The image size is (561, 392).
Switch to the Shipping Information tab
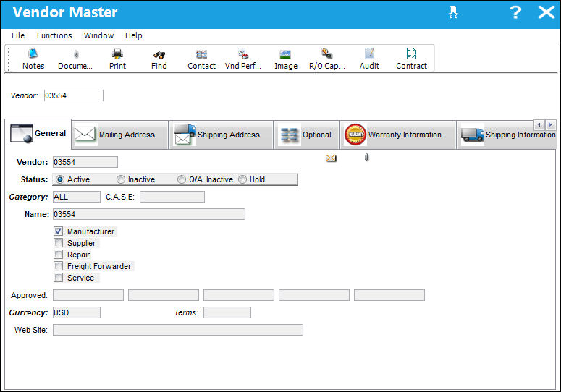(507, 135)
